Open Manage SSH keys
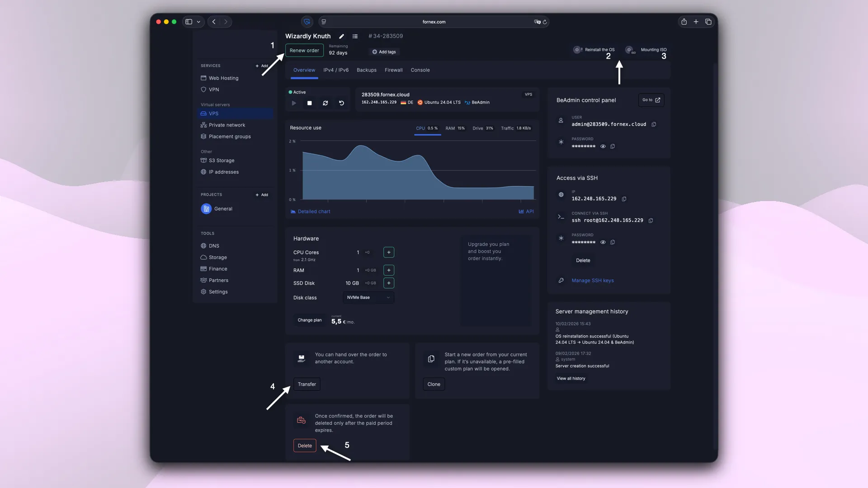 coord(592,280)
